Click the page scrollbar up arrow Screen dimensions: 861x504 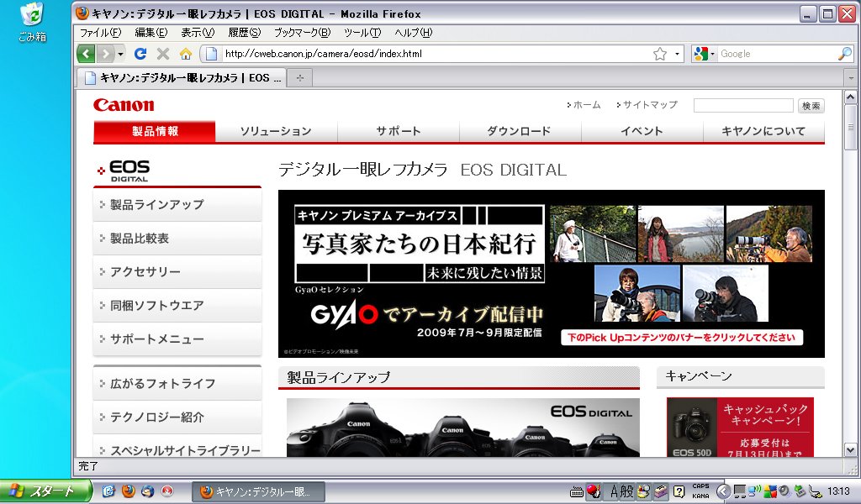(851, 97)
